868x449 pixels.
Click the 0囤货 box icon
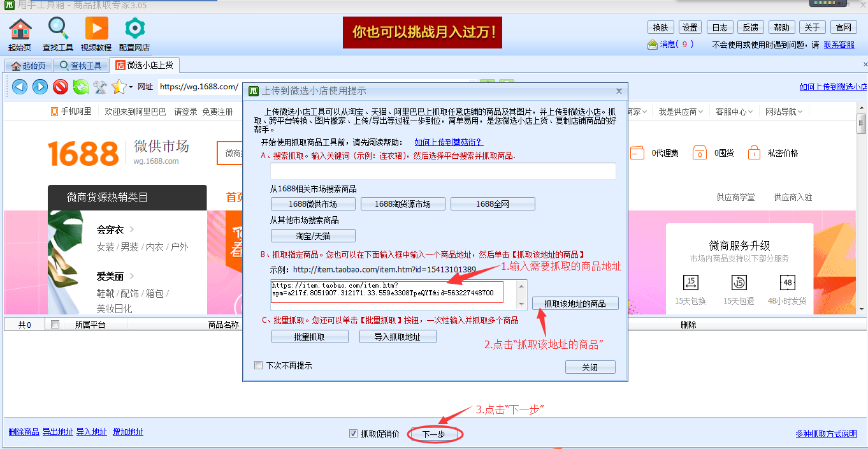point(700,153)
